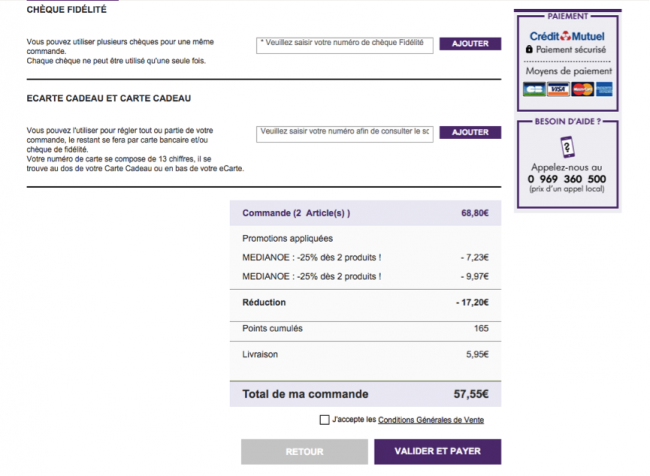Go back with the Retour button

(304, 452)
